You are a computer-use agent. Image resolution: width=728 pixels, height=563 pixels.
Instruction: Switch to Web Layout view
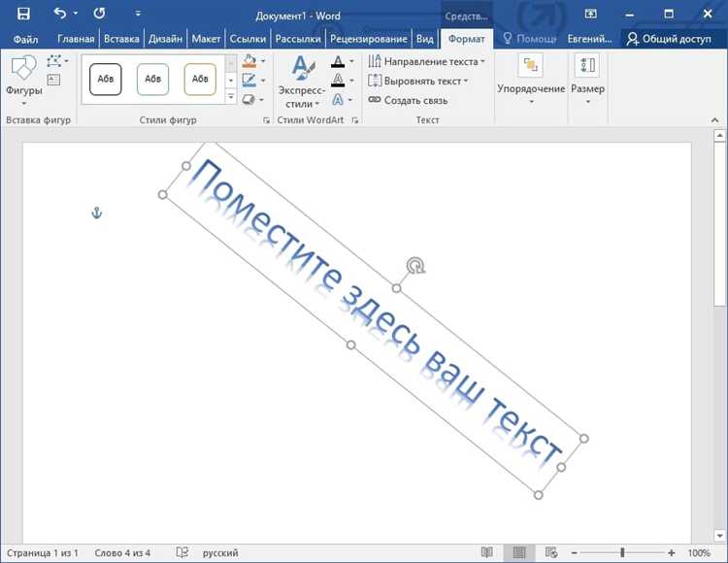551,552
